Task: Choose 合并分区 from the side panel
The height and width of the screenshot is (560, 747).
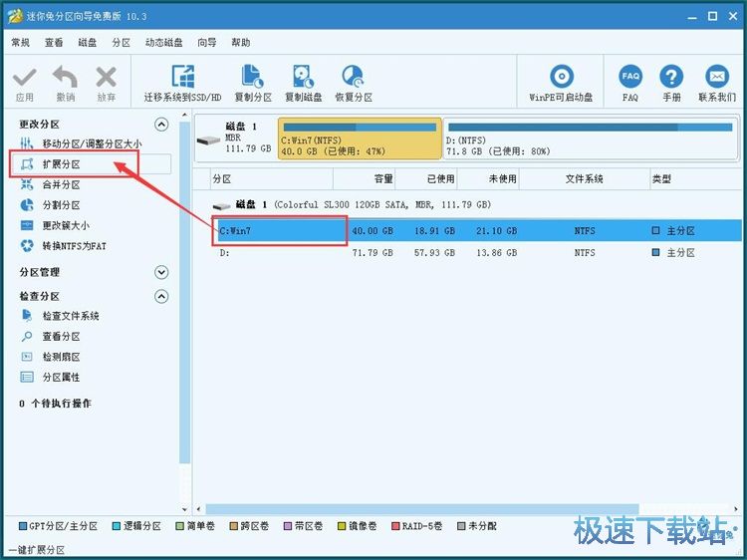Action: point(61,184)
